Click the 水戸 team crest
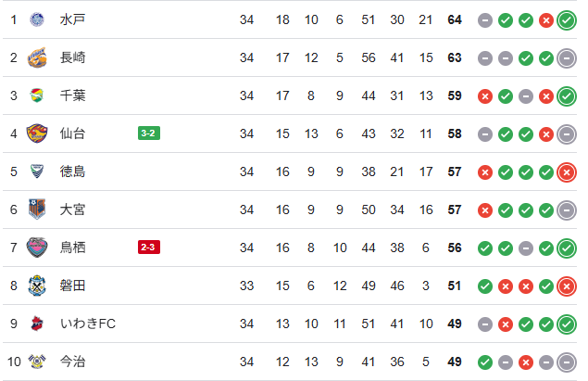The image size is (588, 381). click(x=37, y=19)
